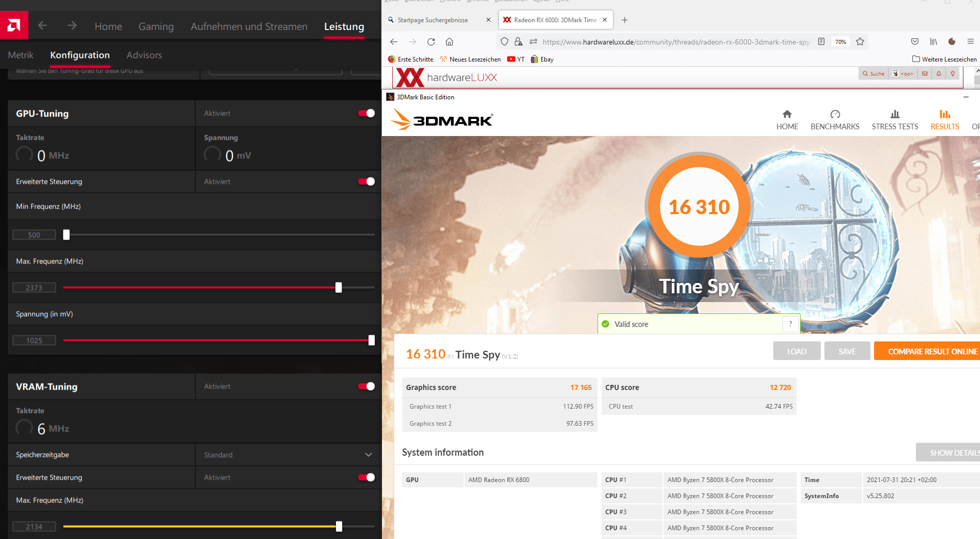
Task: Go back in the Radeon Software window
Action: (x=42, y=25)
